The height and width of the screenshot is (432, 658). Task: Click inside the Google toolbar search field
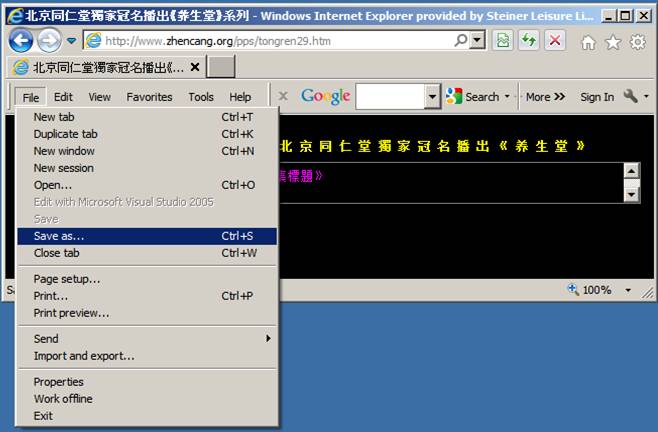click(x=390, y=97)
